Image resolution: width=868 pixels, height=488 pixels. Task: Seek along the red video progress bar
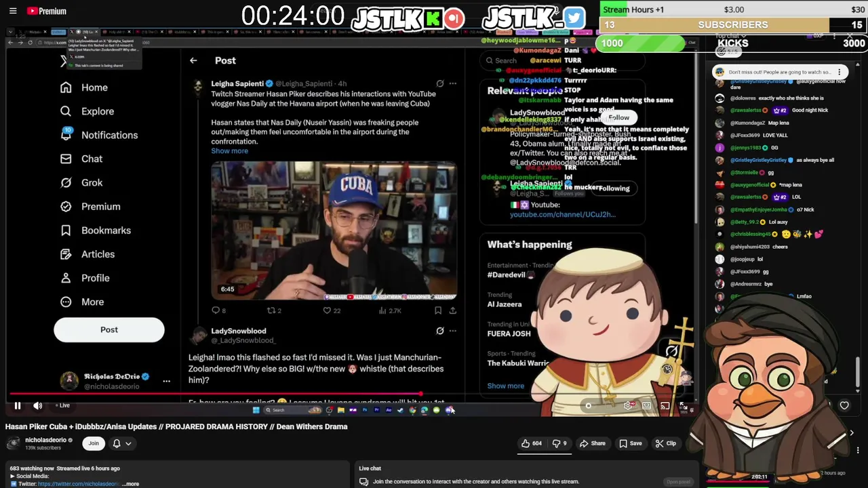(215, 394)
